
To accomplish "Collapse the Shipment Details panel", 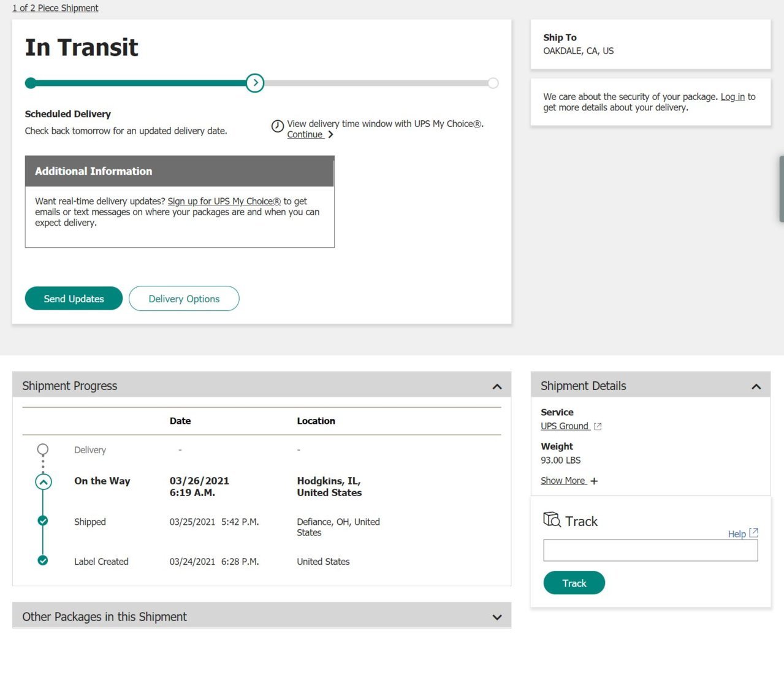I will (756, 386).
